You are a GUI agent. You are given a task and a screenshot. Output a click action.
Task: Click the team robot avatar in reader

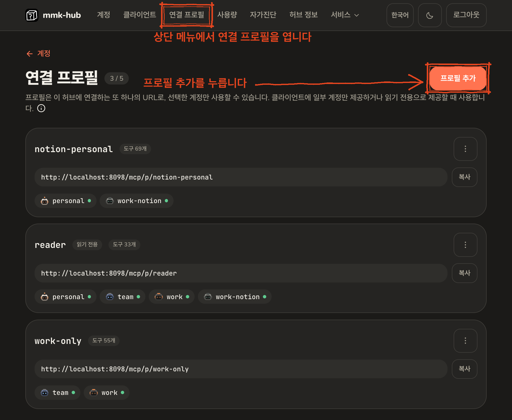[x=110, y=297]
